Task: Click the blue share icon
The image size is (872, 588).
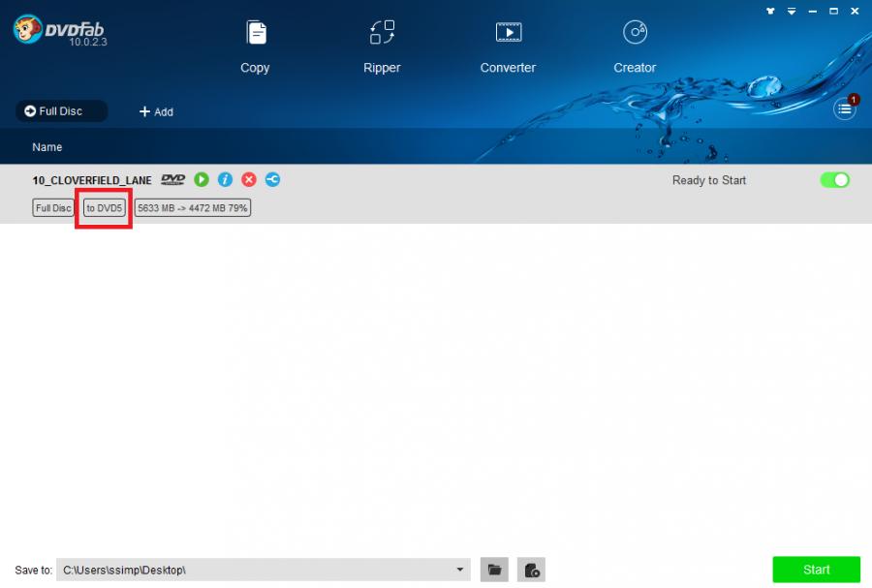Action: tap(272, 179)
